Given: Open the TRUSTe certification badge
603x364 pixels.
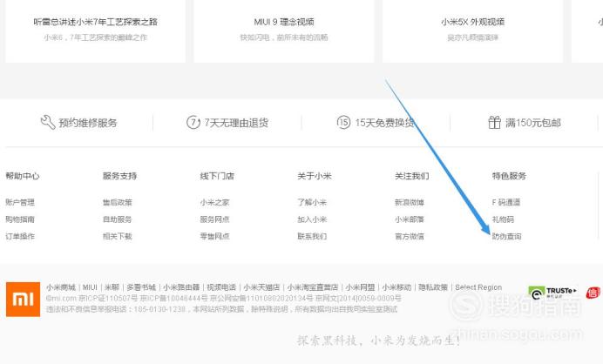Looking at the screenshot, I should click(x=552, y=293).
